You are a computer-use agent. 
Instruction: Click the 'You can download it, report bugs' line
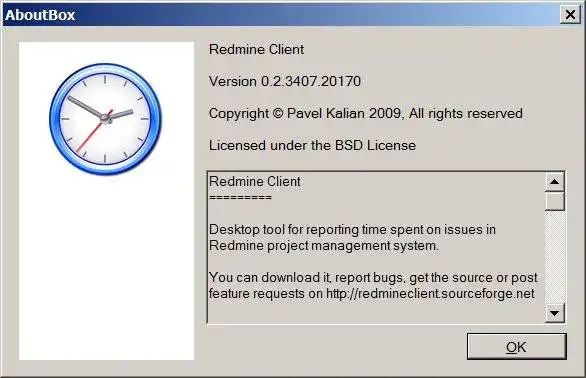pos(373,277)
